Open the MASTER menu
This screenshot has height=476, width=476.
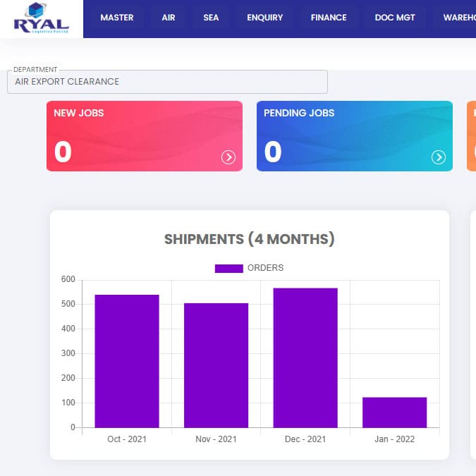pyautogui.click(x=117, y=18)
